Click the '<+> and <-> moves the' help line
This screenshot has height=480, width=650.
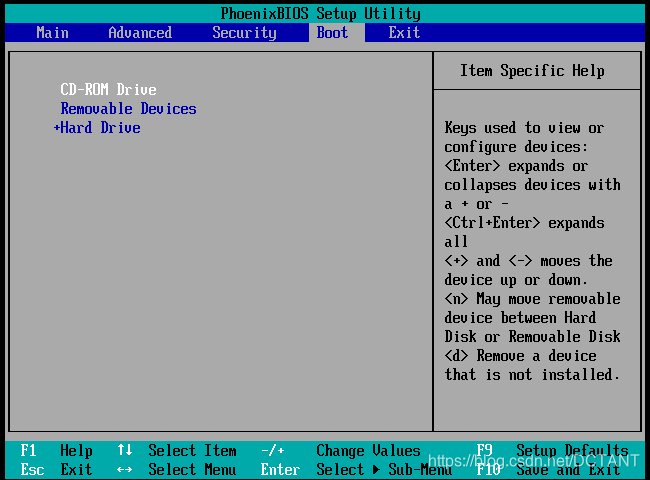point(528,261)
